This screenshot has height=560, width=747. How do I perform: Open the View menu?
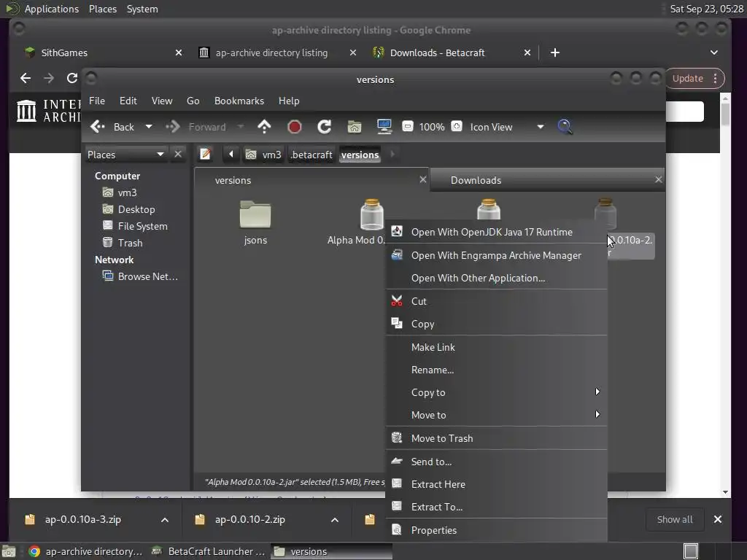click(161, 101)
